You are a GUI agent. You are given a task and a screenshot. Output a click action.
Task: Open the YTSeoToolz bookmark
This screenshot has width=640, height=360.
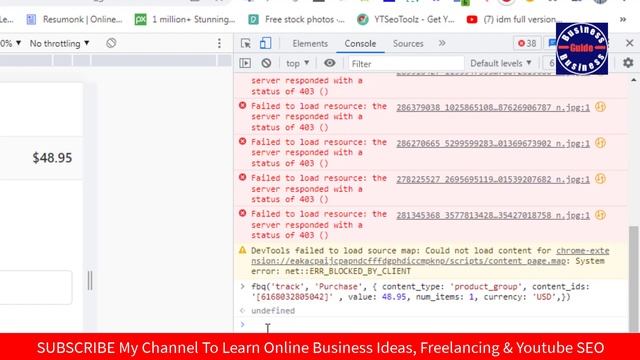[x=406, y=19]
